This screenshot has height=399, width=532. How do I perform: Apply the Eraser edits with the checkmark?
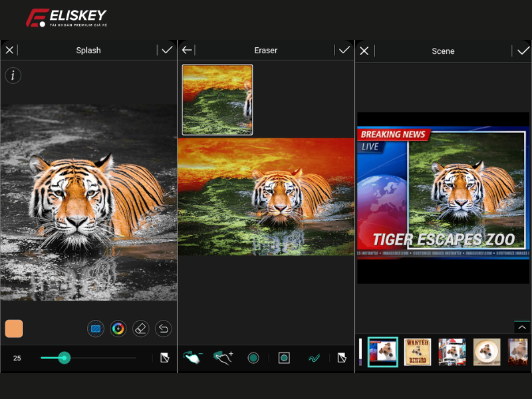pos(345,50)
